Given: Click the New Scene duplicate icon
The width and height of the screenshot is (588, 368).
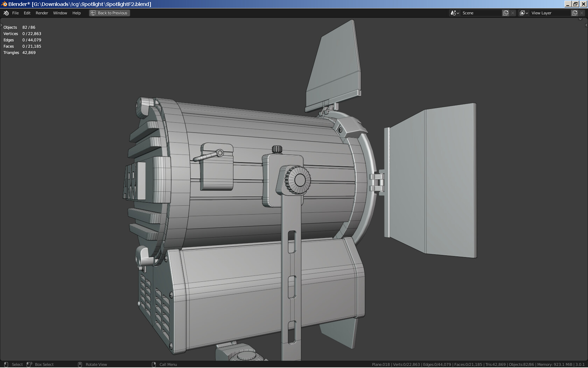Looking at the screenshot, I should pos(506,13).
